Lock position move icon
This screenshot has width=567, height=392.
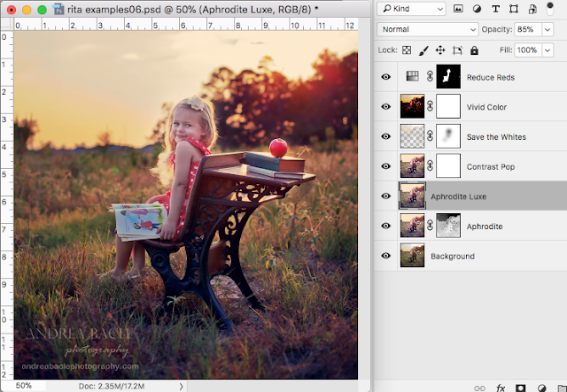click(440, 50)
